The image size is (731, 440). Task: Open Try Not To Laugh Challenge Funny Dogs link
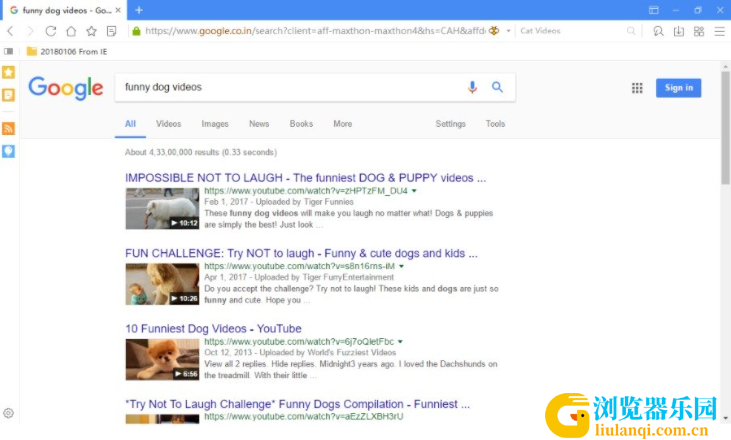coord(297,404)
